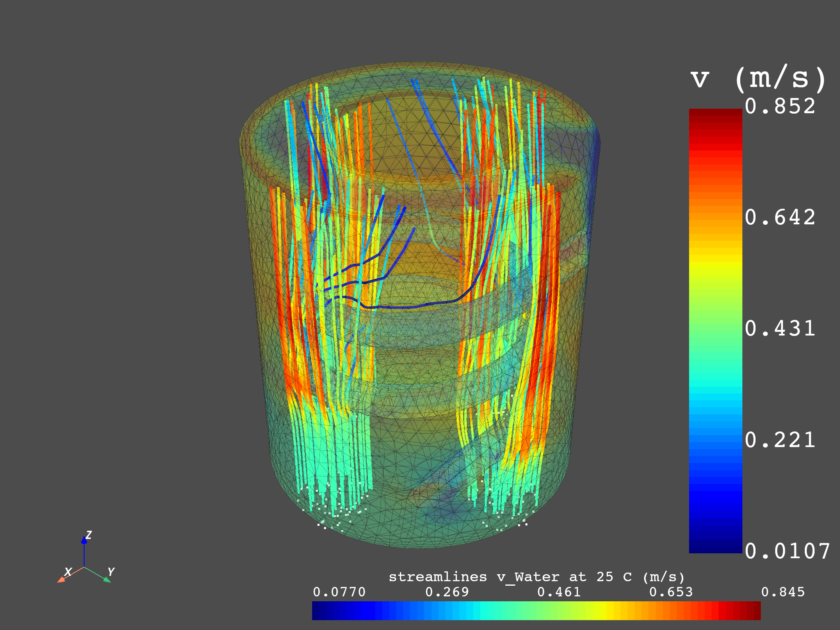Click the green Y axis arrow
Image resolution: width=840 pixels, height=630 pixels.
[x=98, y=574]
